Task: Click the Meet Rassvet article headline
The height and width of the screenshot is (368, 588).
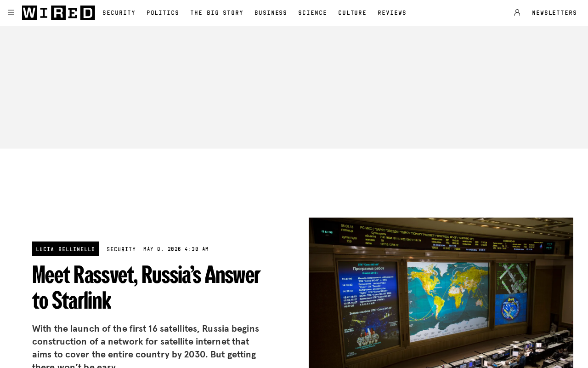Action: (147, 287)
